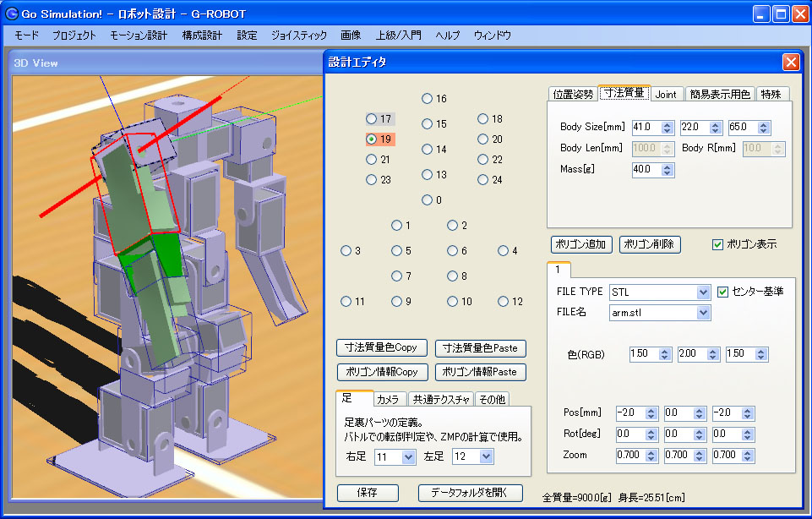The height and width of the screenshot is (519, 812).
Task: Click the ポリゴン追加 button
Action: (580, 244)
